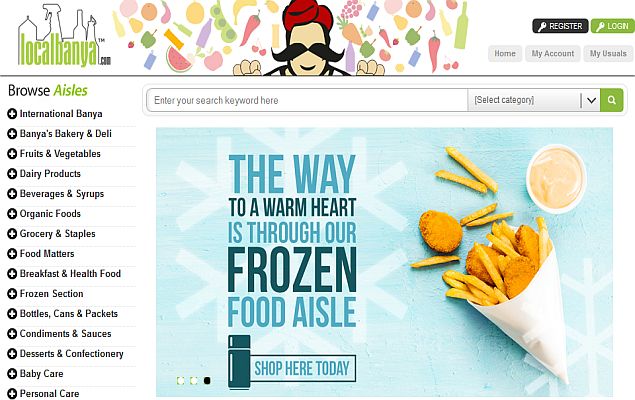Image resolution: width=635 pixels, height=400 pixels.
Task: Open the Select category dropdown
Action: point(534,100)
